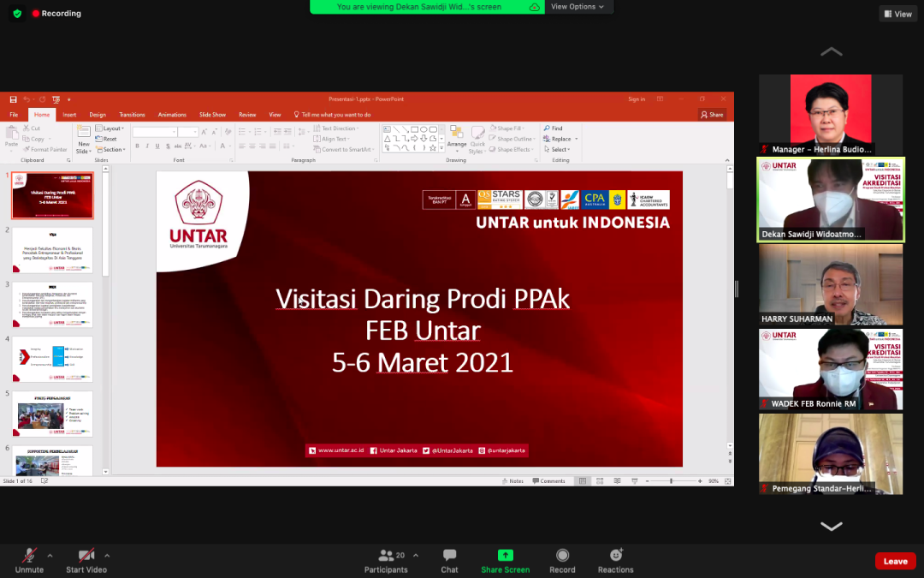Click the Undo arrow in Quick Access Toolbar
The width and height of the screenshot is (924, 578).
click(27, 99)
